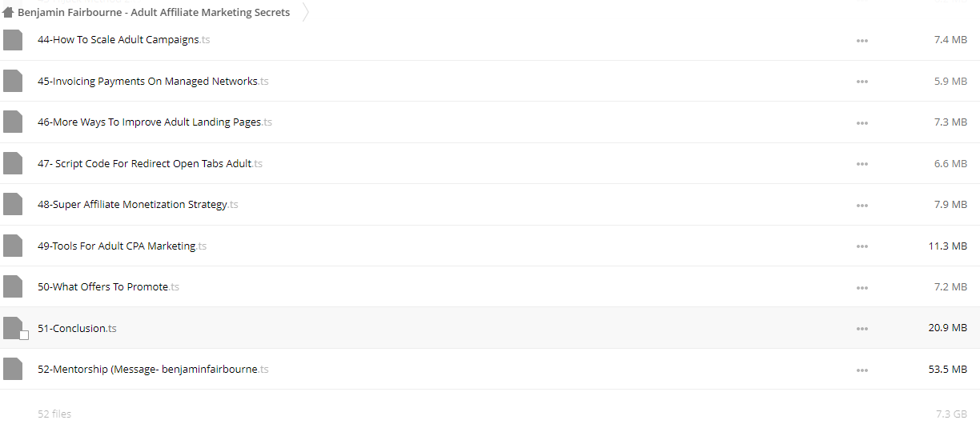
Task: Open more options for 44-How To Scale Adult Campaigns
Action: 862,40
